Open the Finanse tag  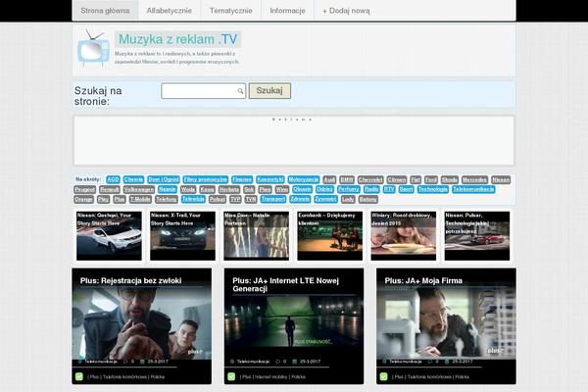tap(242, 179)
